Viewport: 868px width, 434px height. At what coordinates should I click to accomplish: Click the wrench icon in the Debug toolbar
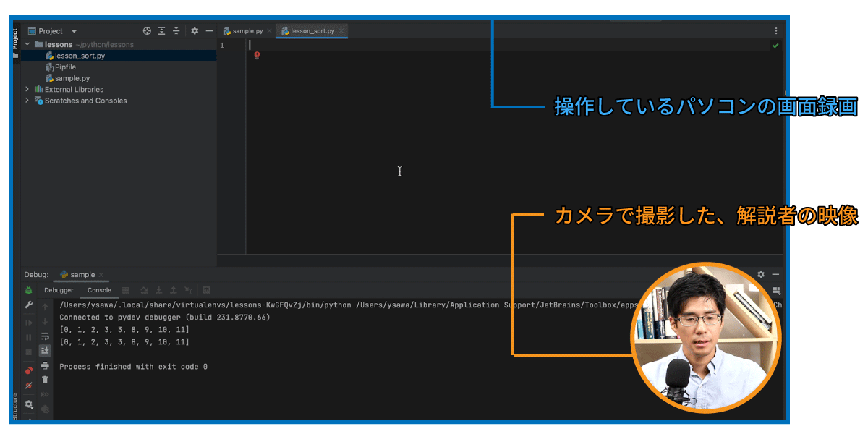pyautogui.click(x=29, y=305)
